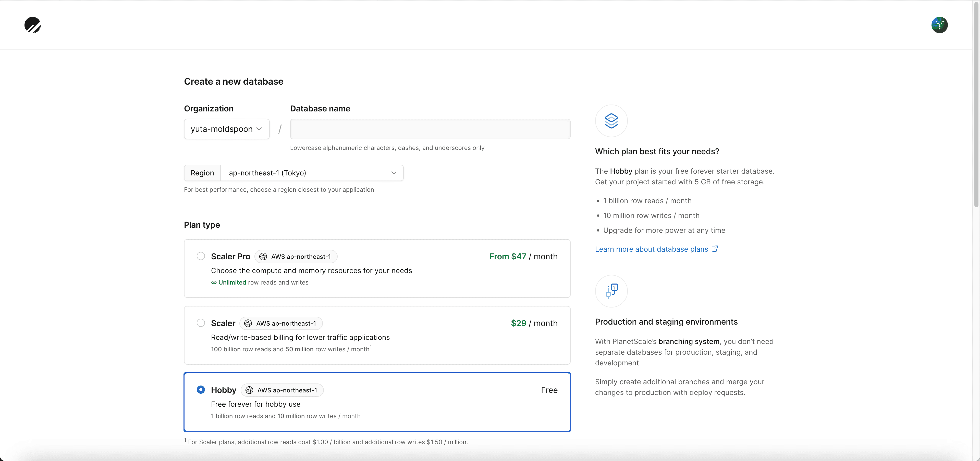Screen dimensions: 980x461
Task: Click the 'Region' label box
Action: point(202,173)
